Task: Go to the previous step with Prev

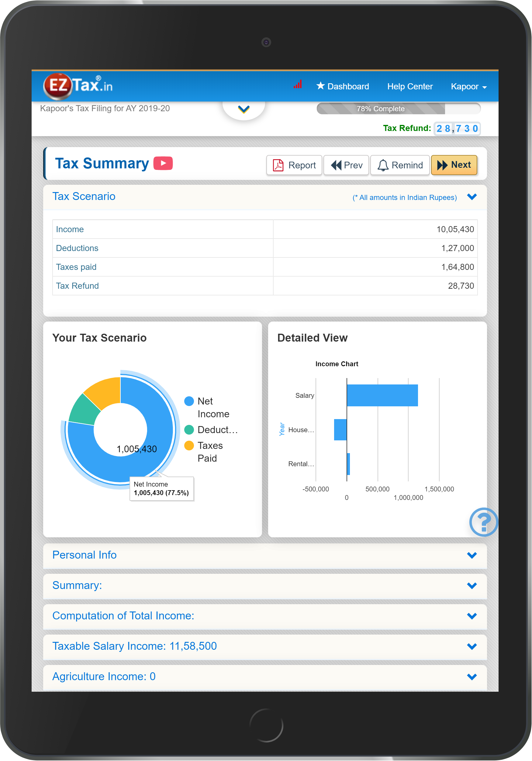Action: pyautogui.click(x=346, y=165)
